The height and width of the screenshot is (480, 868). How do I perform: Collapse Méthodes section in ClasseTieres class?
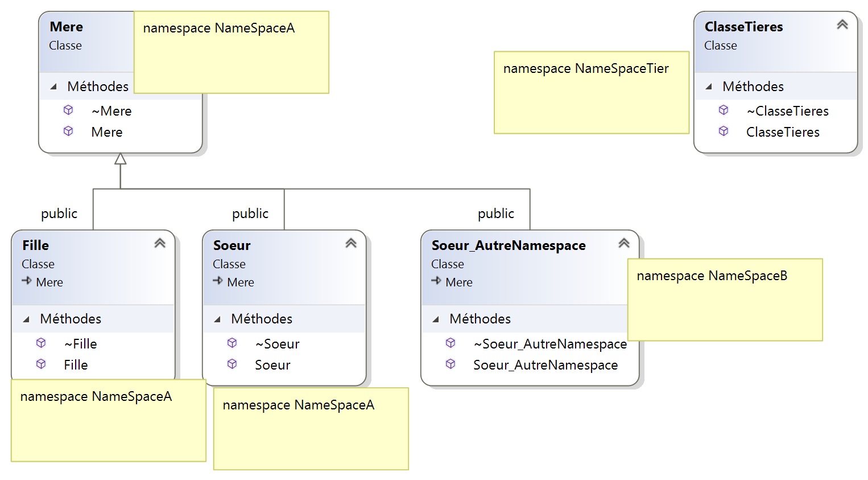tap(709, 87)
